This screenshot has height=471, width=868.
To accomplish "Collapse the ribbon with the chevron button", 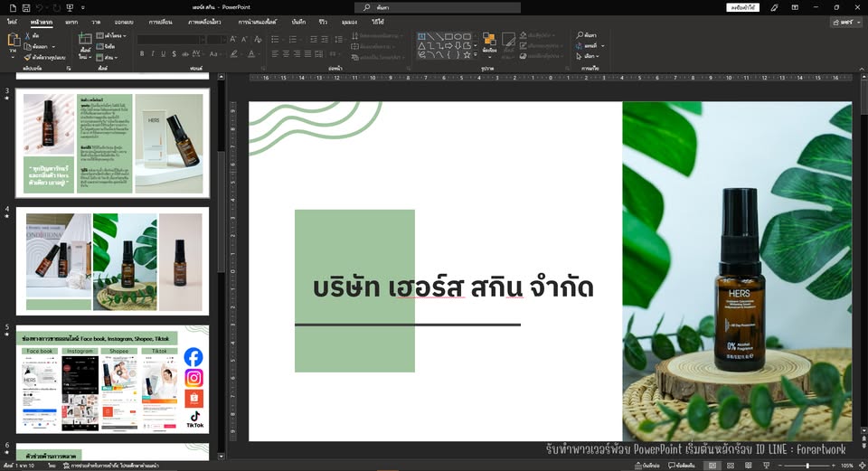I will click(x=862, y=69).
